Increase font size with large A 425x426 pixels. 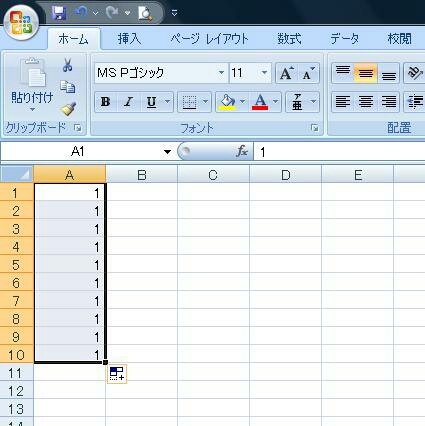(286, 73)
